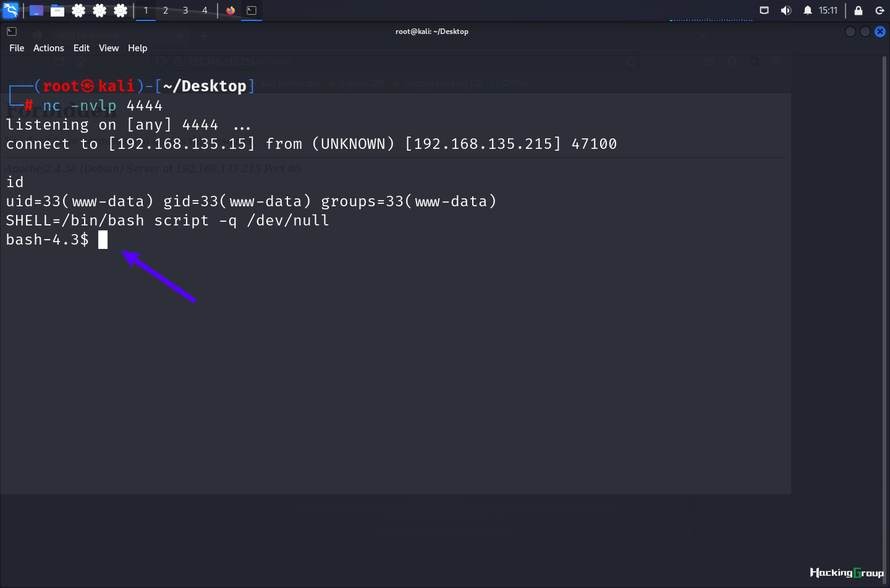Select the terminal task in the panel
The height and width of the screenshot is (588, 890).
tap(252, 10)
